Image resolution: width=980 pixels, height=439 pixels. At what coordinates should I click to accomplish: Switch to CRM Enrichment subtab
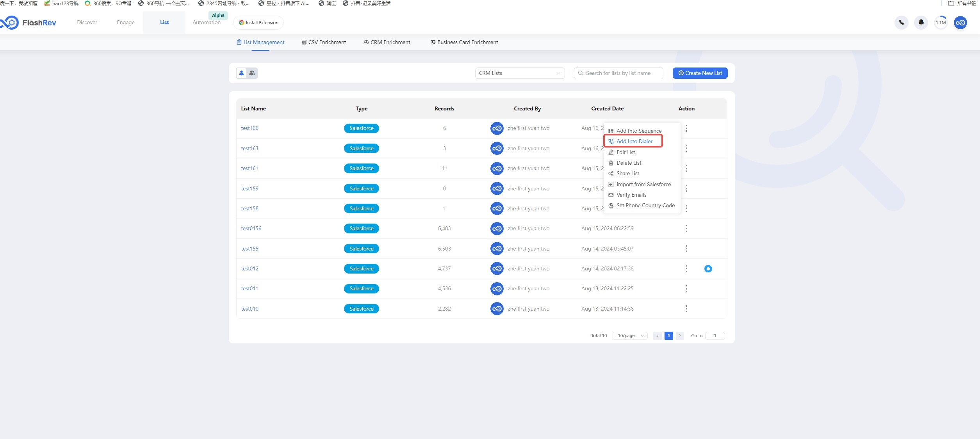(387, 42)
